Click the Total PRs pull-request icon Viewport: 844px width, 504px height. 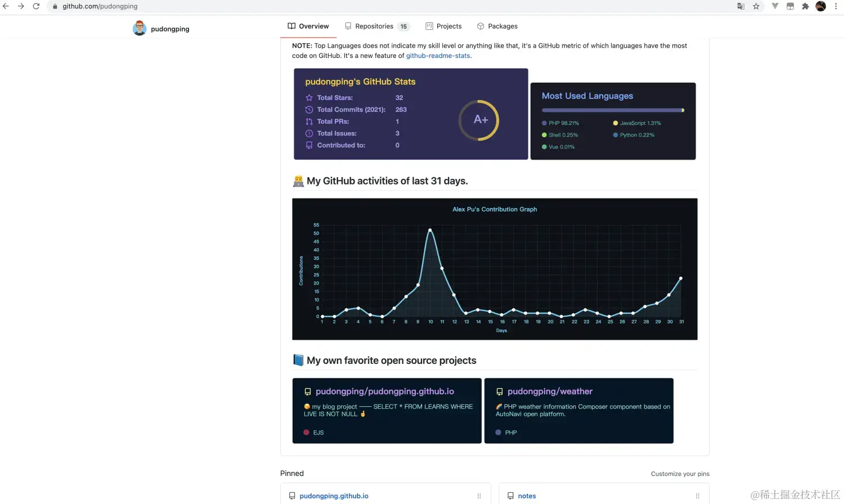click(x=309, y=121)
